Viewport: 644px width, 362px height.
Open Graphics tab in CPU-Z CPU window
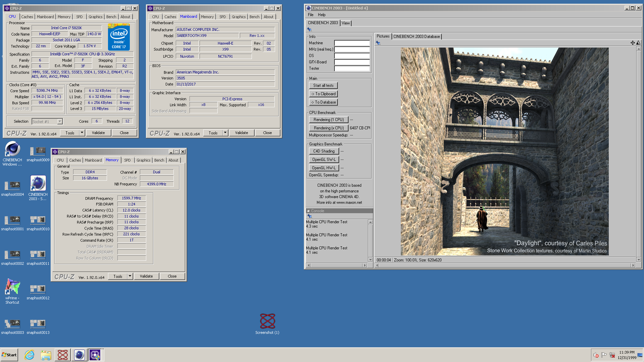click(x=96, y=17)
